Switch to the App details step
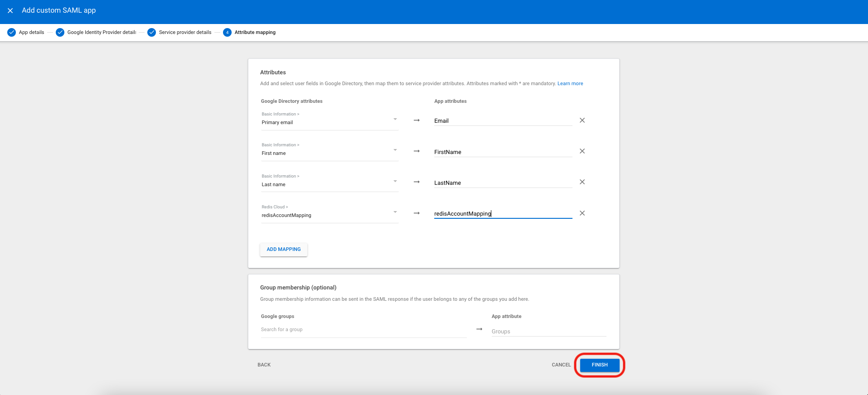The height and width of the screenshot is (395, 868). tap(31, 33)
